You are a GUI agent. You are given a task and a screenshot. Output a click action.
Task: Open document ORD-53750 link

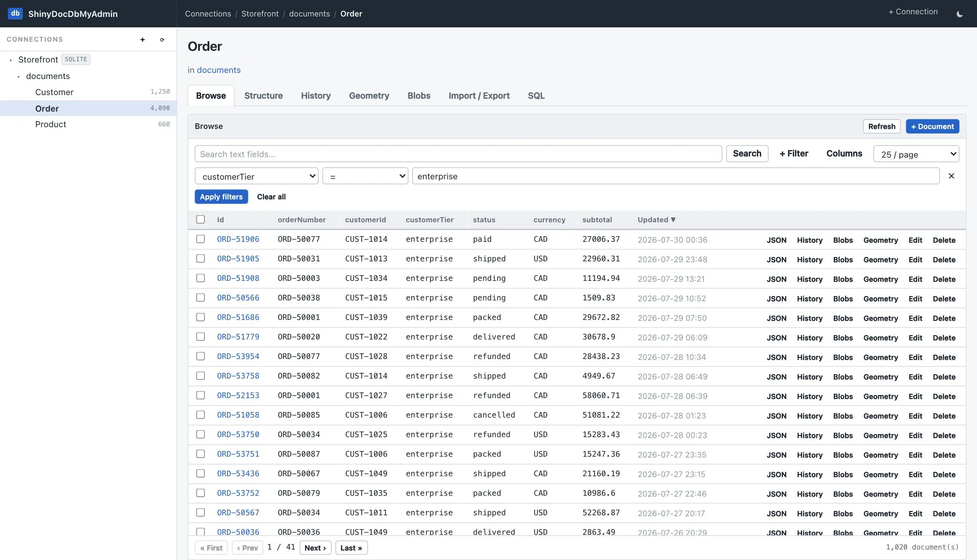pos(238,435)
